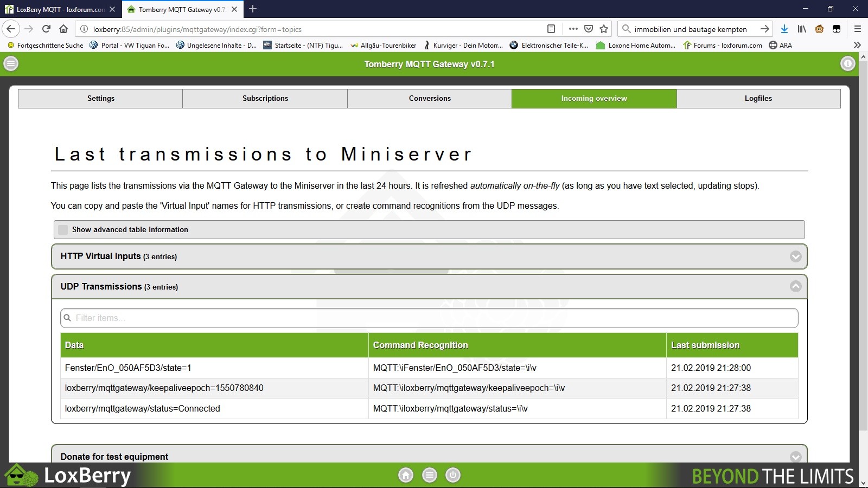Go to LoxBerry home via footer house icon
This screenshot has height=488, width=868.
pyautogui.click(x=406, y=476)
